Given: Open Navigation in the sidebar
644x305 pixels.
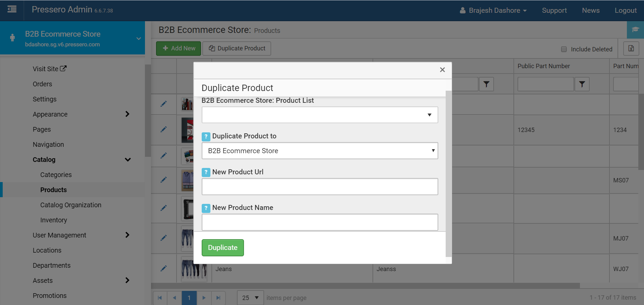Looking at the screenshot, I should coord(48,144).
